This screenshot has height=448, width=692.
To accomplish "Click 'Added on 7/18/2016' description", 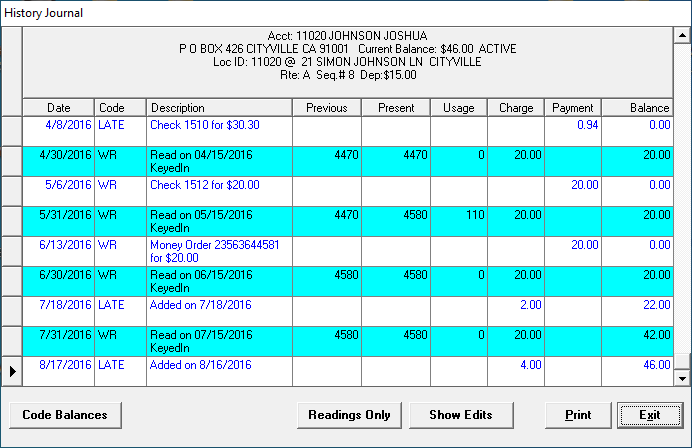I will (x=200, y=305).
